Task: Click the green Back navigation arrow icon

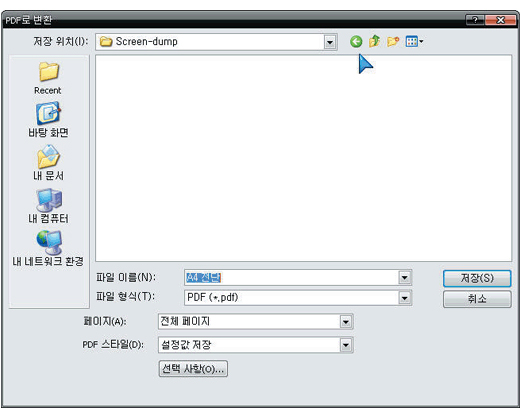Action: pyautogui.click(x=356, y=42)
